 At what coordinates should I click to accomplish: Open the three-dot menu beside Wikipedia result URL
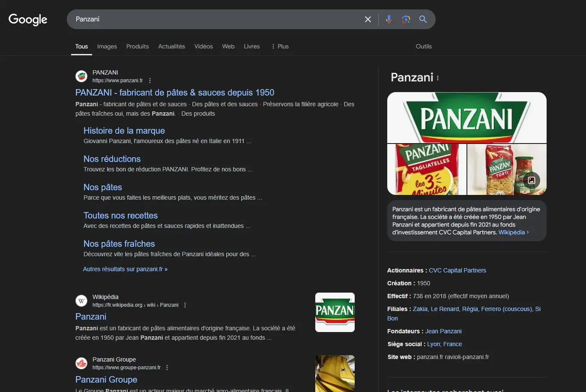pos(185,305)
